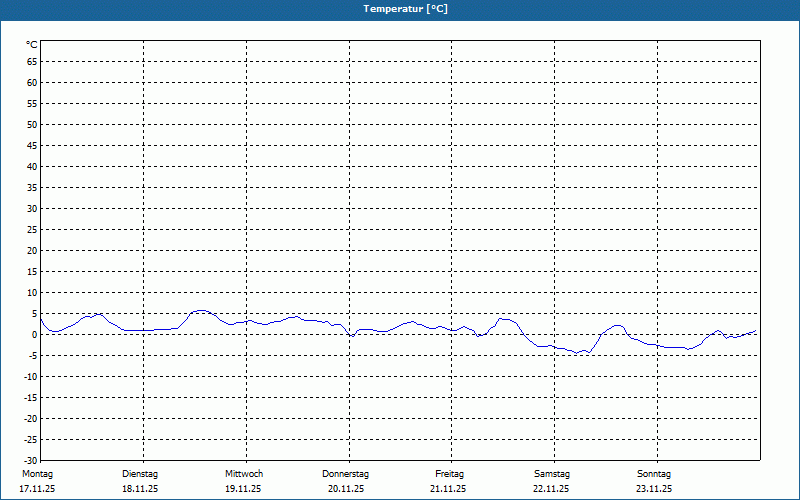Screen dimensions: 800x500
Task: Click the date 23.11.25
Action: pyautogui.click(x=654, y=489)
